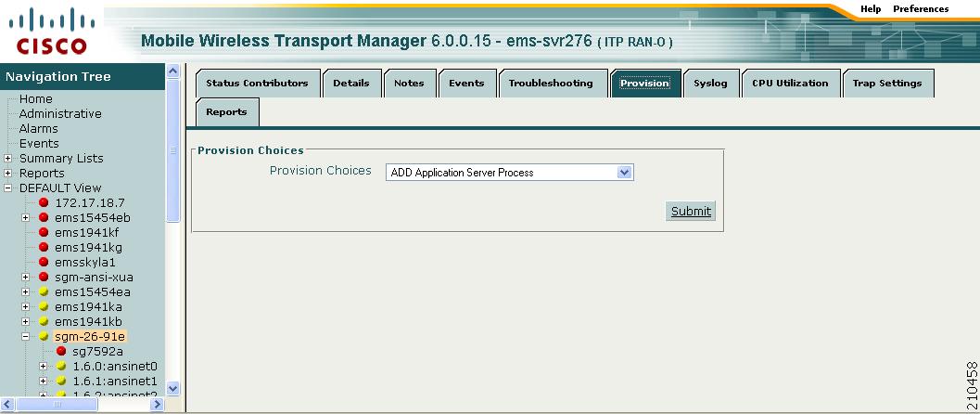The height and width of the screenshot is (414, 980).
Task: Expand the ems1941kb node
Action: [26, 322]
